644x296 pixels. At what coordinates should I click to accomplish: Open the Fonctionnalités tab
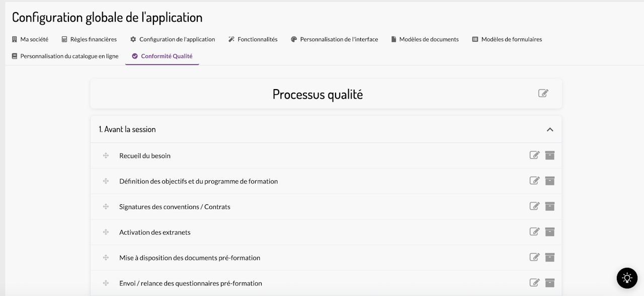[x=253, y=39]
